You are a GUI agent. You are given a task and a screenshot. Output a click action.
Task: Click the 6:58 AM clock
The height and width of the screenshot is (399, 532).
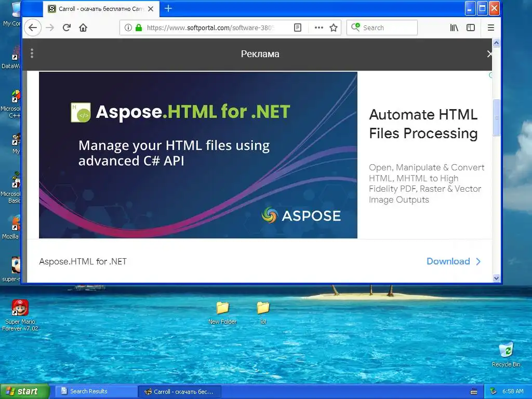tap(513, 392)
